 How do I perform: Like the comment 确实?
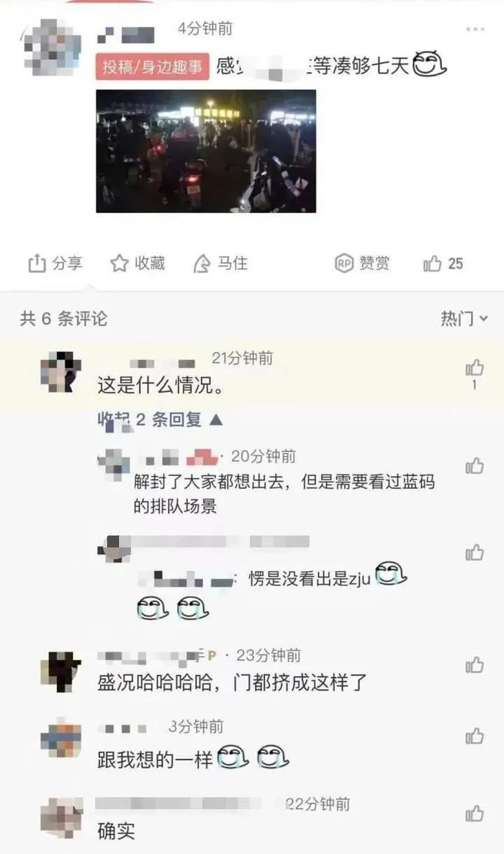pyautogui.click(x=474, y=814)
